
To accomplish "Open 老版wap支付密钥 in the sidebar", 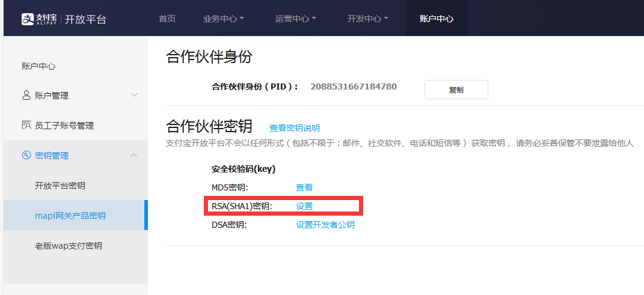I will pyautogui.click(x=69, y=246).
